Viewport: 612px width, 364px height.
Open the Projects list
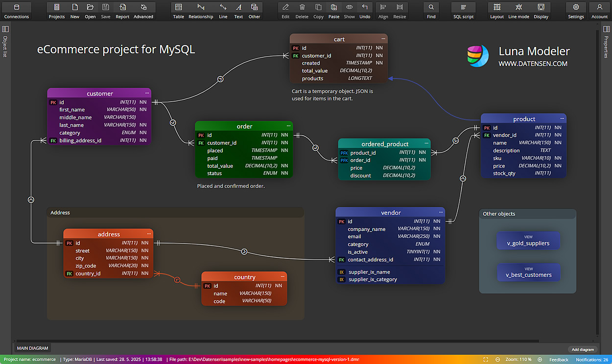click(57, 11)
